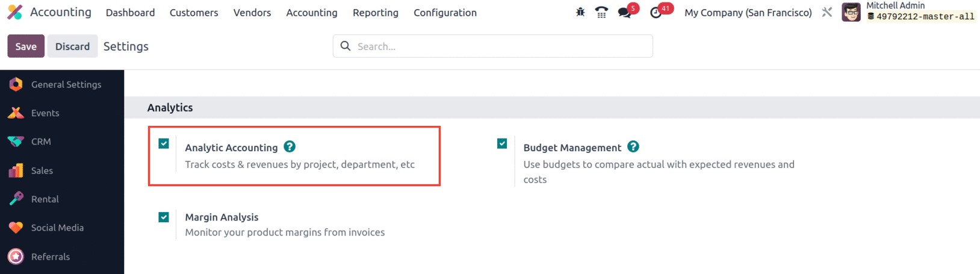Screen dimensions: 980x274
Task: Select CRM in the settings sidebar
Action: [x=41, y=142]
